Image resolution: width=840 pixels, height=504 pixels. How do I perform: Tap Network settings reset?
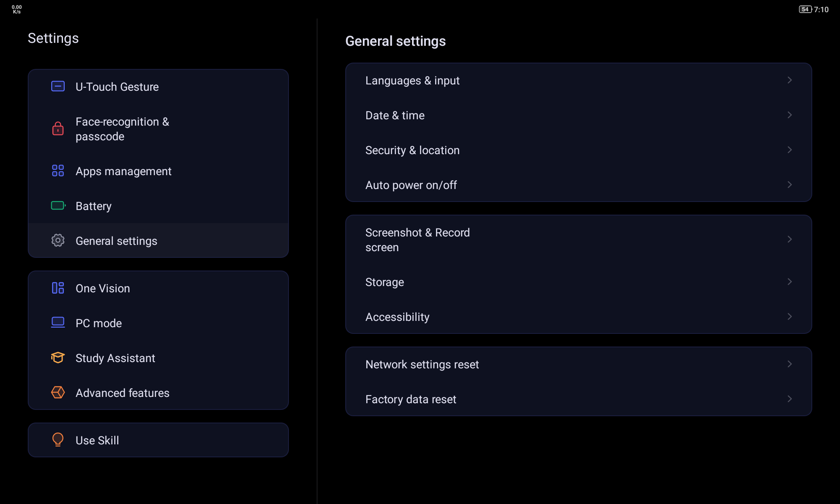coord(422,365)
